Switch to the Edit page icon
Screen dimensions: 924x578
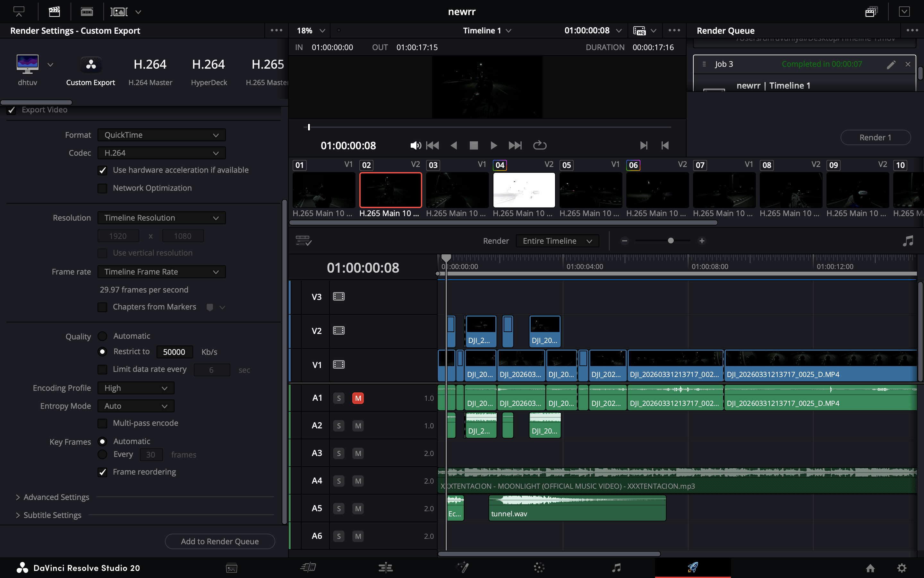[385, 568]
